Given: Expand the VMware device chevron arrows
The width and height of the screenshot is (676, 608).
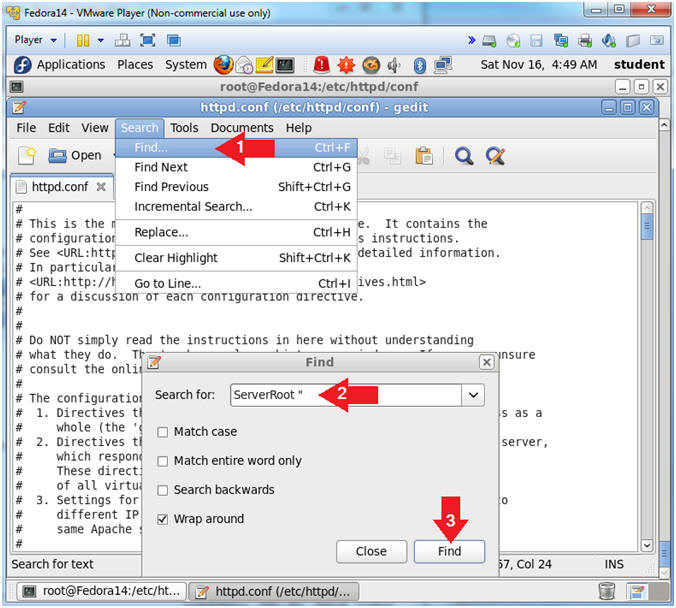Looking at the screenshot, I should click(472, 40).
